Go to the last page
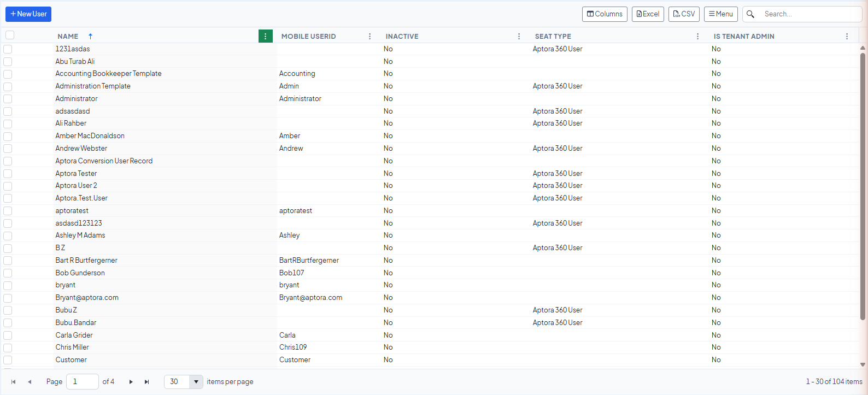Viewport: 868px width, 395px height. (147, 382)
